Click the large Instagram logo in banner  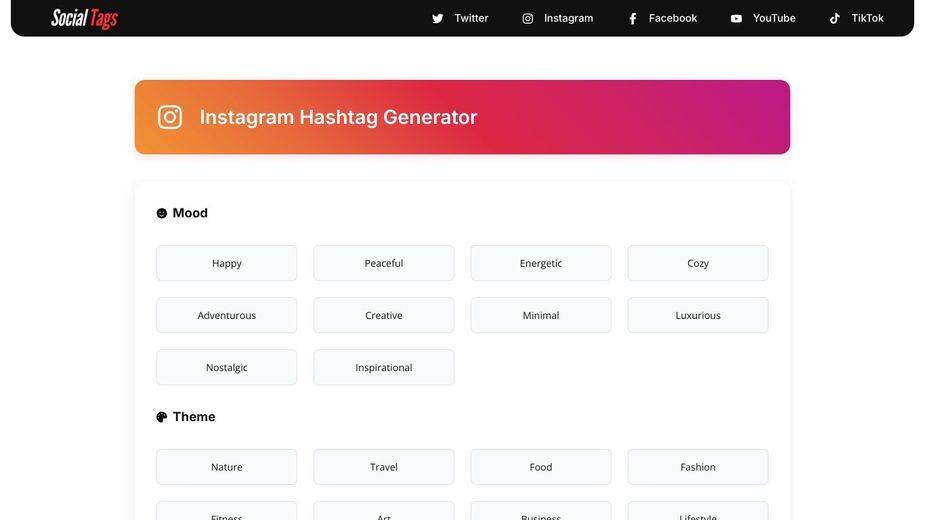pos(170,117)
